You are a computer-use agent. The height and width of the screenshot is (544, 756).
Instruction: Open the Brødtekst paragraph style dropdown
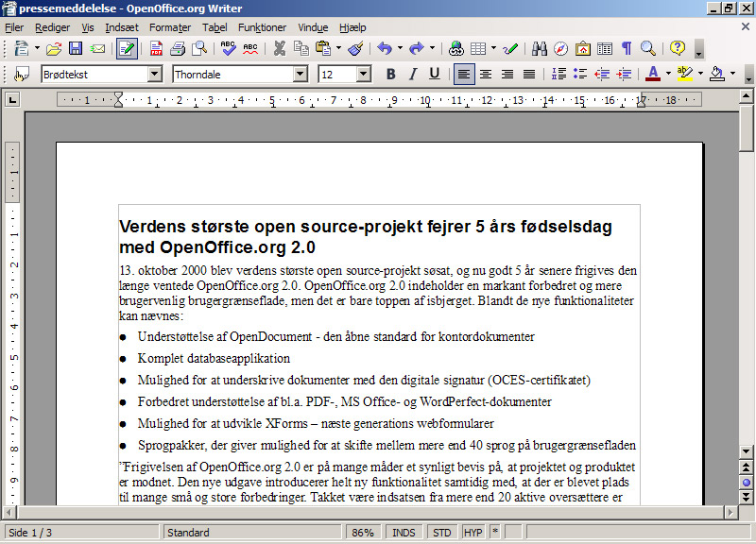[154, 75]
